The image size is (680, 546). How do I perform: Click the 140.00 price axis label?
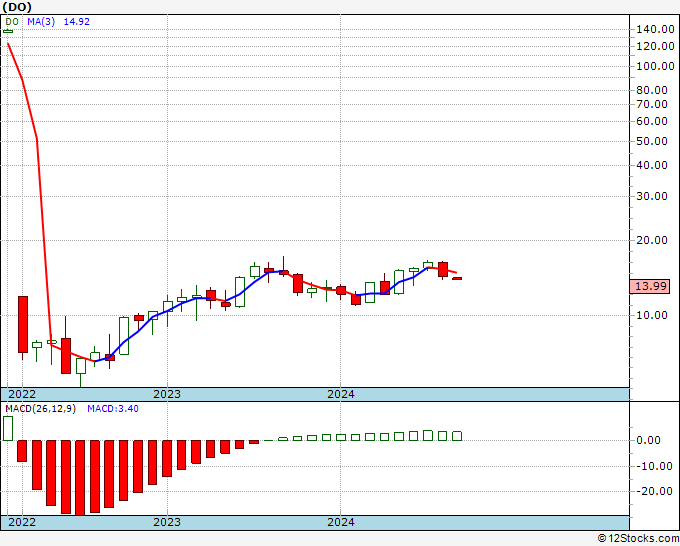(655, 29)
